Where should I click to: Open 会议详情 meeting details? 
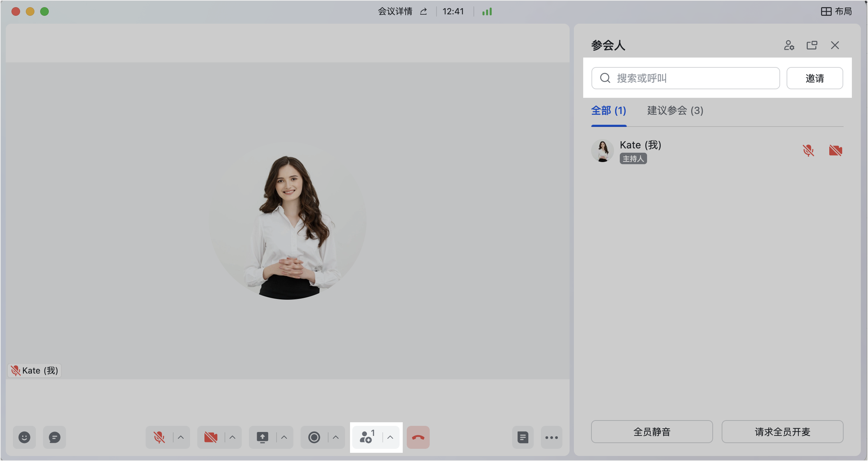click(x=395, y=11)
